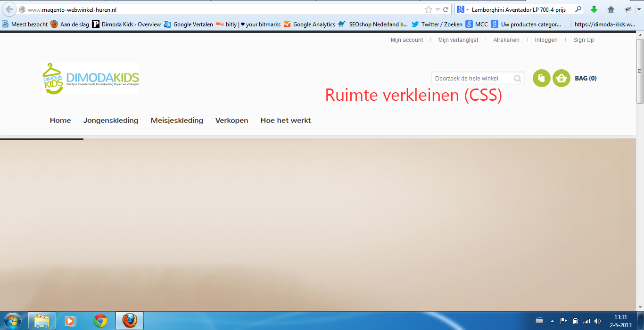Open the Google search engine selector
This screenshot has width=644, height=330.
(462, 9)
